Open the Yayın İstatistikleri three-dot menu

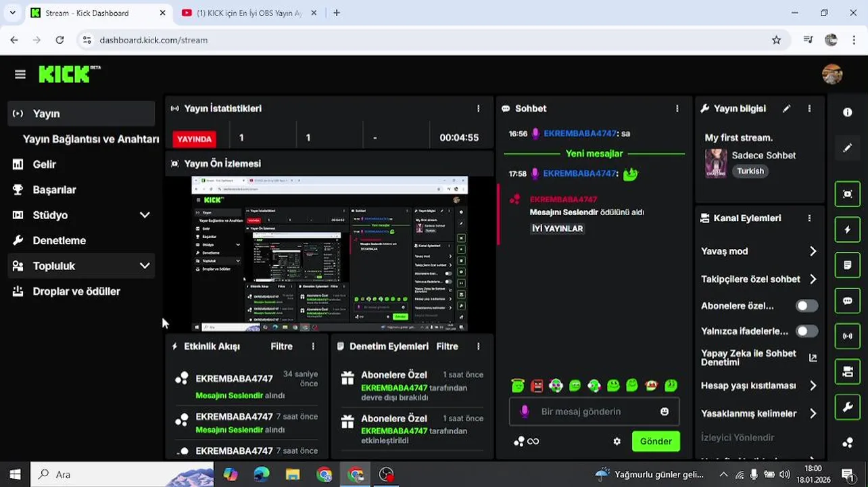coord(478,108)
